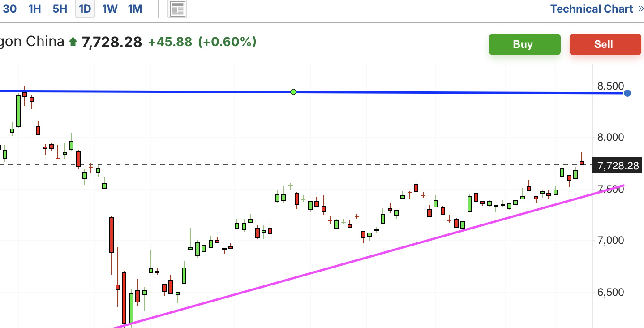Image resolution: width=644 pixels, height=328 pixels.
Task: Open the news layout icon
Action: (178, 9)
